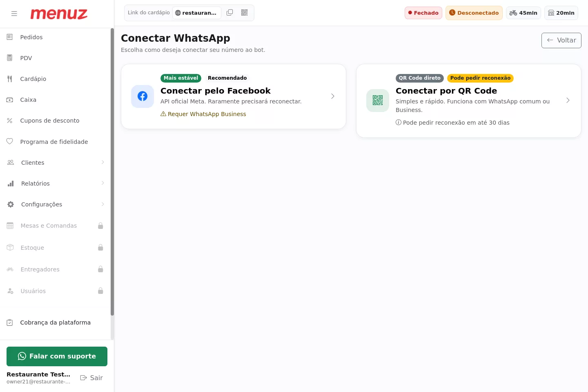Click the Estoque lock icon
The image size is (588, 392).
pyautogui.click(x=100, y=247)
